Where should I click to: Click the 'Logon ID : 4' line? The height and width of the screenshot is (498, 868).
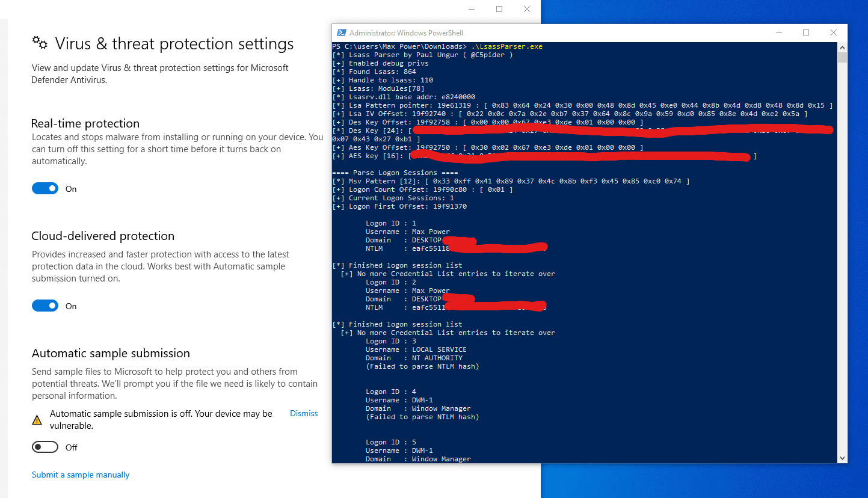390,392
